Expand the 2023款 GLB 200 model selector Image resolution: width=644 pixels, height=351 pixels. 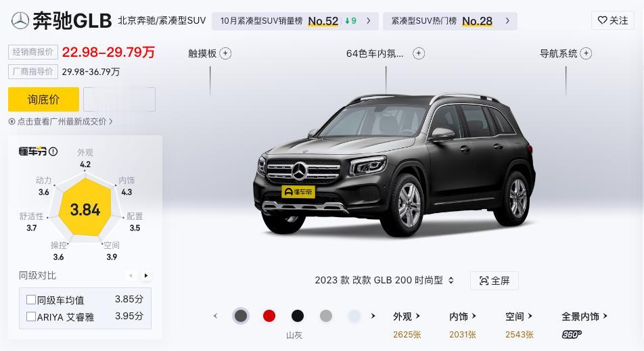click(x=384, y=281)
